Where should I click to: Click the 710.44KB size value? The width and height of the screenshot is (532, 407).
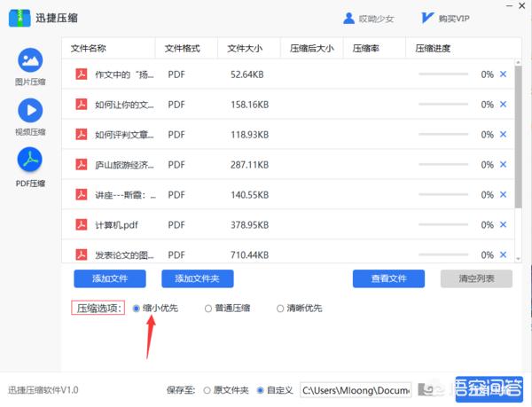[x=250, y=255]
